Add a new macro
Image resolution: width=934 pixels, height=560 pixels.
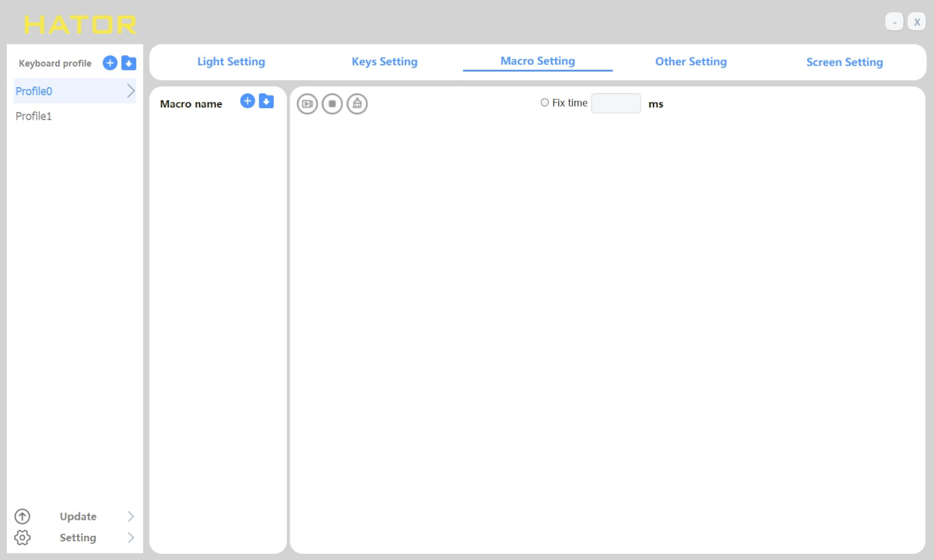pos(248,100)
